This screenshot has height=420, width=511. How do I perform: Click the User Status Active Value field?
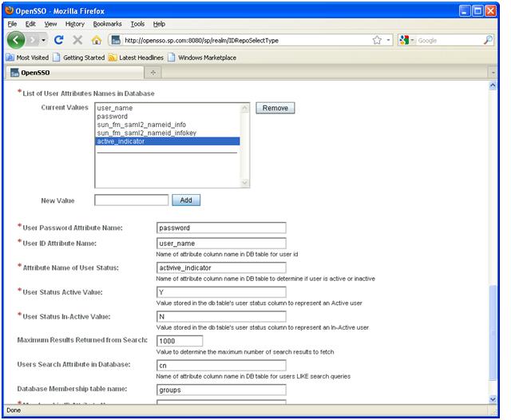tap(221, 292)
